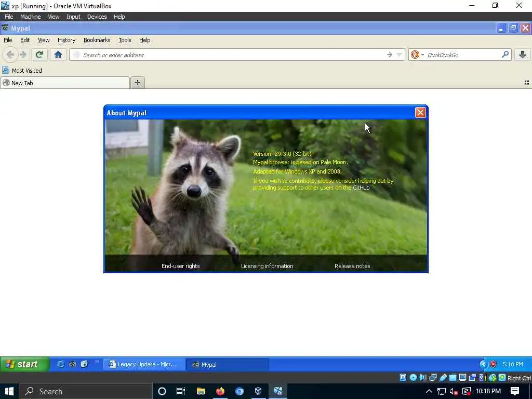Show all tabs with the tab groups icon
The image size is (532, 399).
[x=527, y=83]
